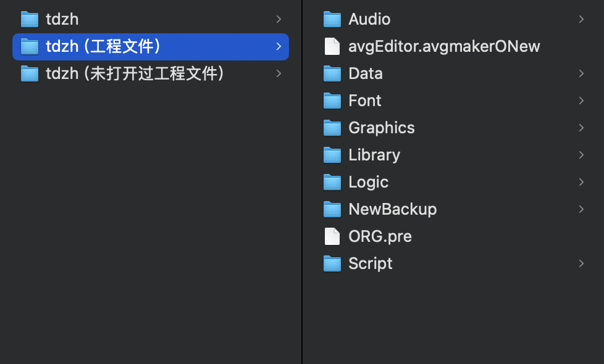Click the column divider between panes

coord(302,182)
